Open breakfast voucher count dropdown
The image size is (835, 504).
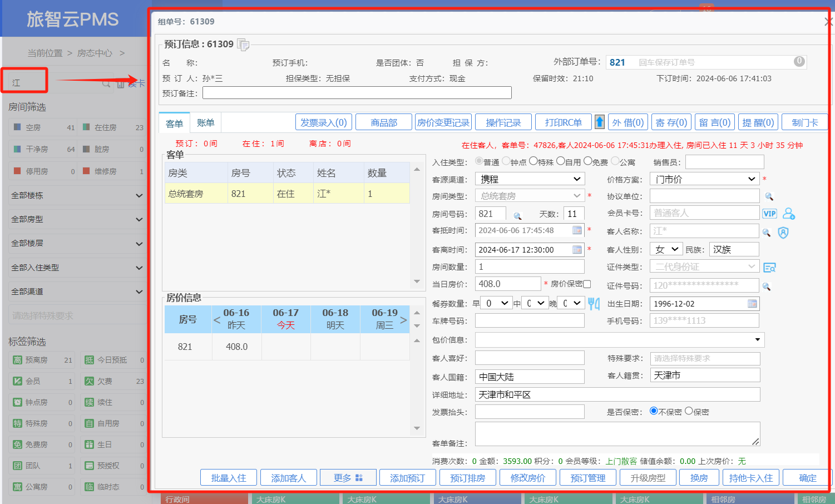click(x=496, y=303)
